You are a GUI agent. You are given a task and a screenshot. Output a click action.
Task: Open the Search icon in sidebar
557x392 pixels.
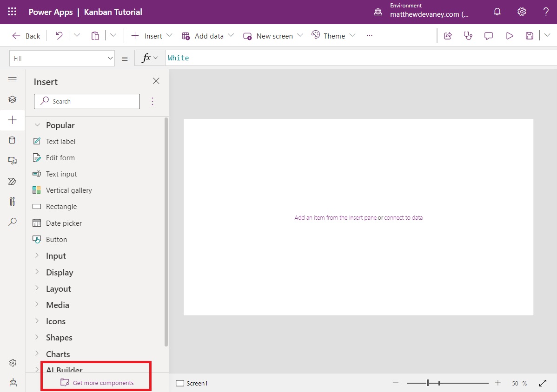coord(13,222)
